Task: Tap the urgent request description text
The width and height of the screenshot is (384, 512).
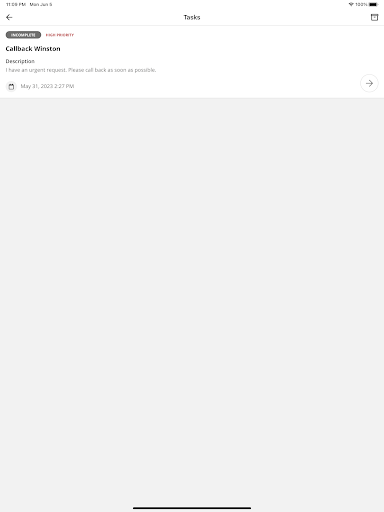Action: click(x=81, y=70)
